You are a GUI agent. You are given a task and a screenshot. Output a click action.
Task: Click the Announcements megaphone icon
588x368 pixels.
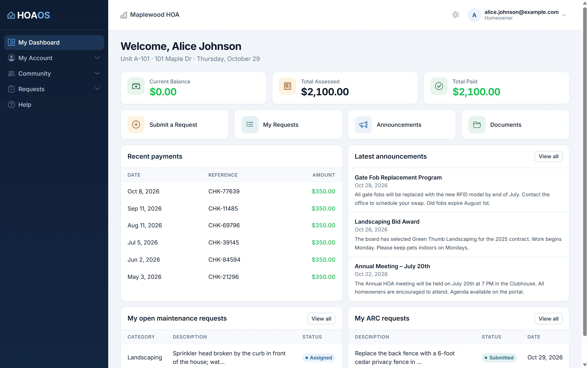[363, 125]
